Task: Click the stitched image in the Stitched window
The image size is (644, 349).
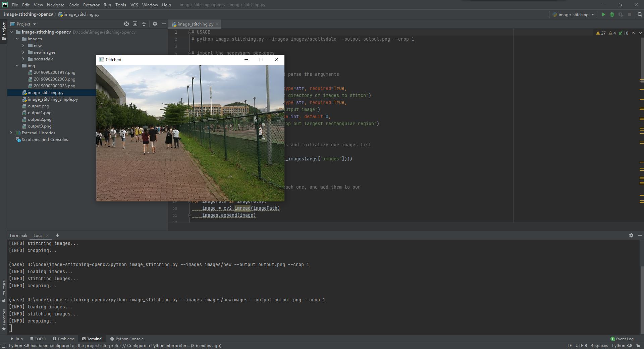Action: [x=190, y=133]
